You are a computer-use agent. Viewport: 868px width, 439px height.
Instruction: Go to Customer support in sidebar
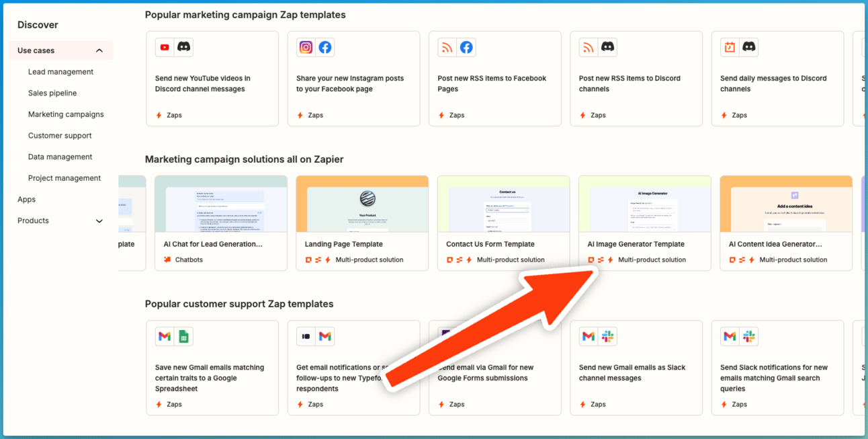click(60, 136)
